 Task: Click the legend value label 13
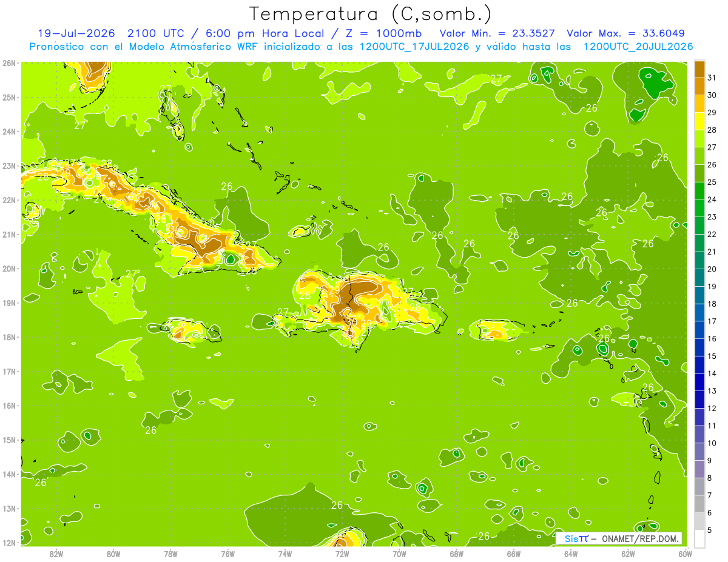(x=712, y=391)
